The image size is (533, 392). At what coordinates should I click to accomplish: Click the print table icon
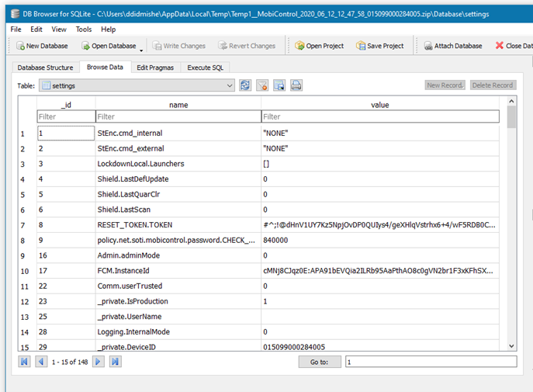[296, 85]
